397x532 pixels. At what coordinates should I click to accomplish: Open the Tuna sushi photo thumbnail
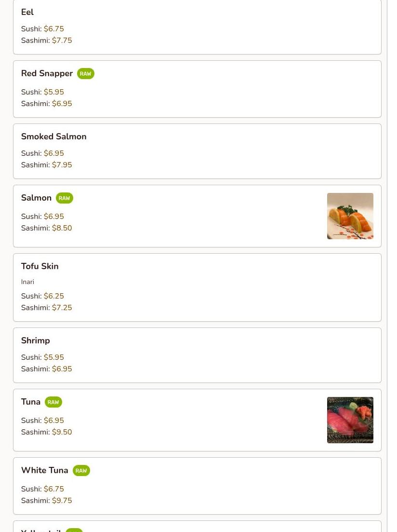[x=350, y=420]
